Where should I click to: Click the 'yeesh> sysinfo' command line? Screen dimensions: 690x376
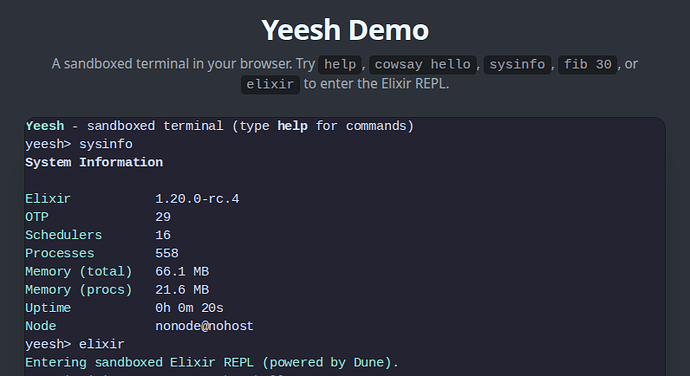79,144
